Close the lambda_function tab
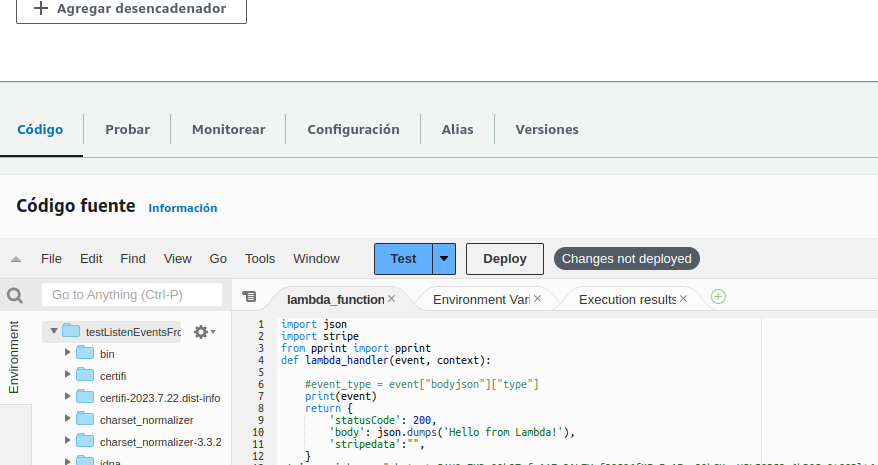 pyautogui.click(x=391, y=299)
